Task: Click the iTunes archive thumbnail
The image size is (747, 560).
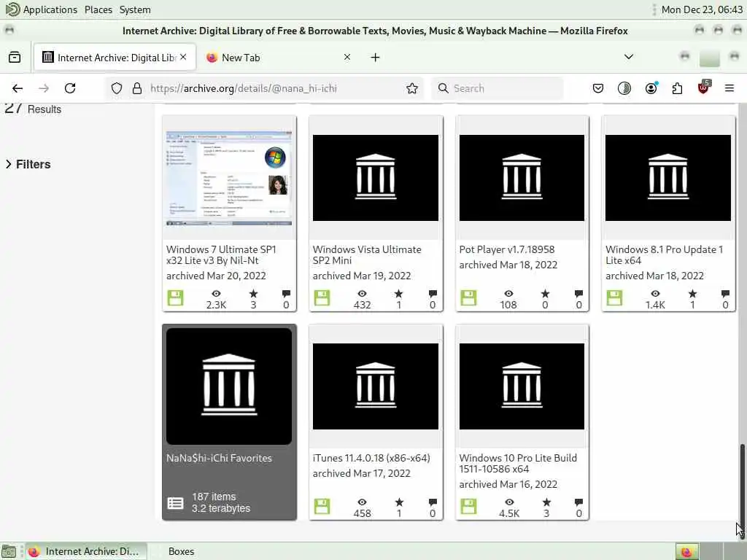Action: [x=376, y=386]
